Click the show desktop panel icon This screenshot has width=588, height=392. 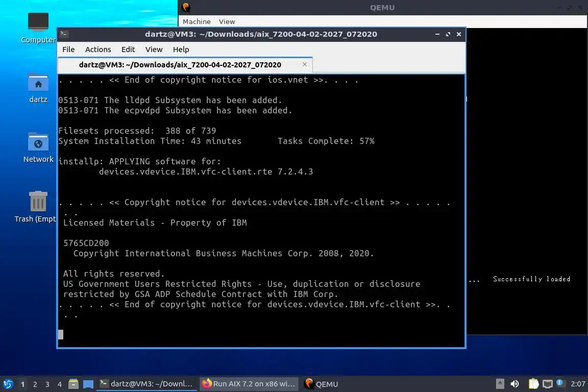pyautogui.click(x=88, y=384)
